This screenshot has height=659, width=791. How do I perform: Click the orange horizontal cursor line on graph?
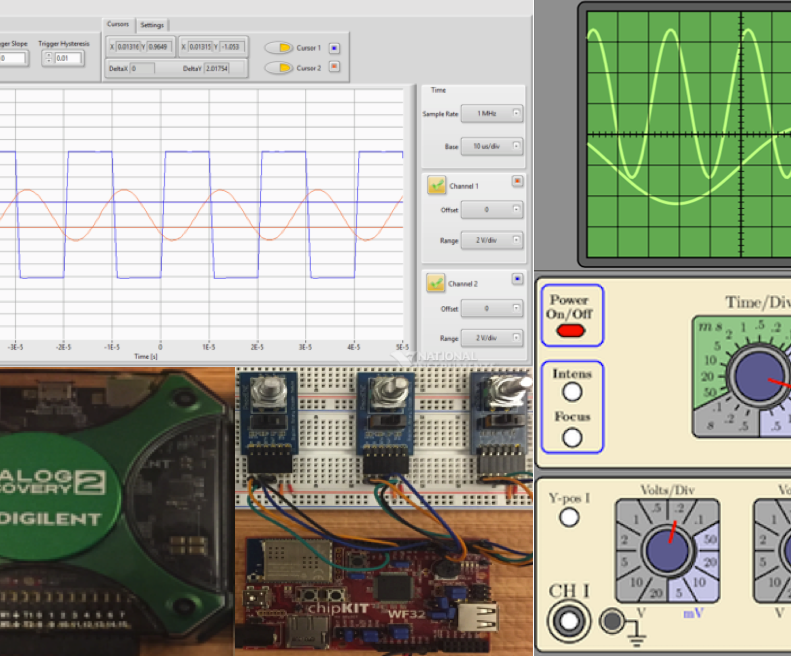(202, 228)
